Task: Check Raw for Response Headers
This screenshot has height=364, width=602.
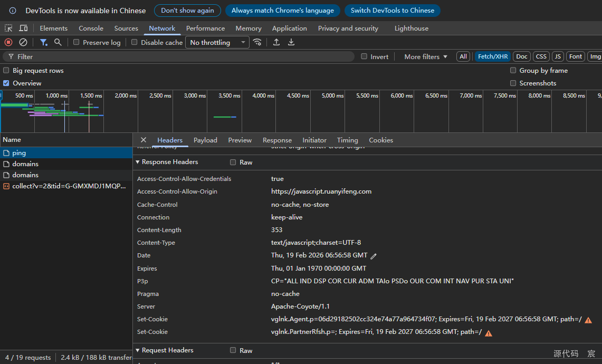Action: click(x=233, y=162)
